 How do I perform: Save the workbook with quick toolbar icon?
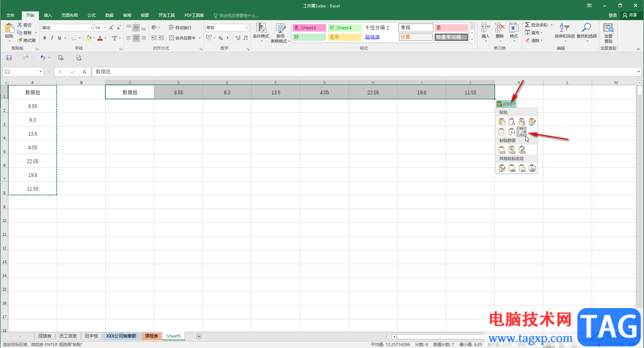(9, 58)
